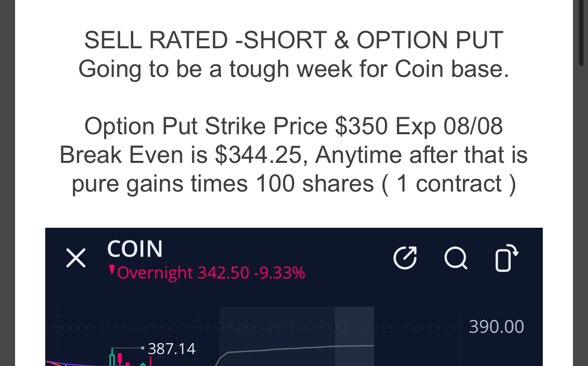Image resolution: width=588 pixels, height=366 pixels.
Task: Click the 'tough week for Coin base' sentence
Action: 293,69
